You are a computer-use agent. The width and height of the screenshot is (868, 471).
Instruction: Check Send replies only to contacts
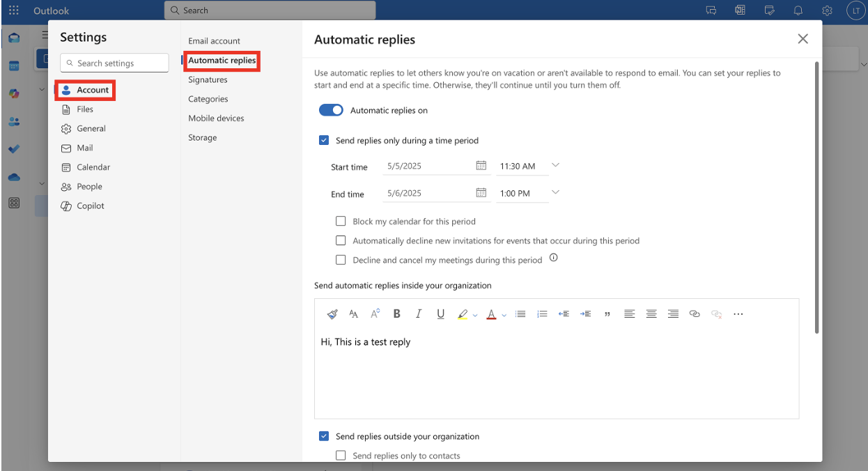pos(341,456)
